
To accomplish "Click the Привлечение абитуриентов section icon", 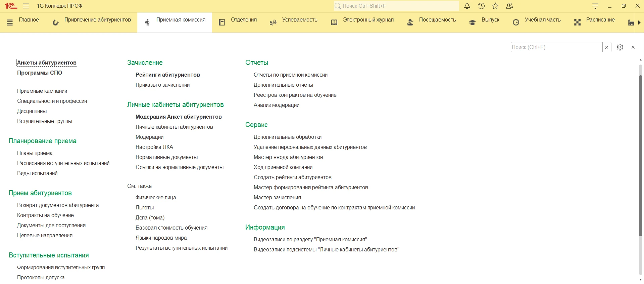I will pyautogui.click(x=56, y=23).
